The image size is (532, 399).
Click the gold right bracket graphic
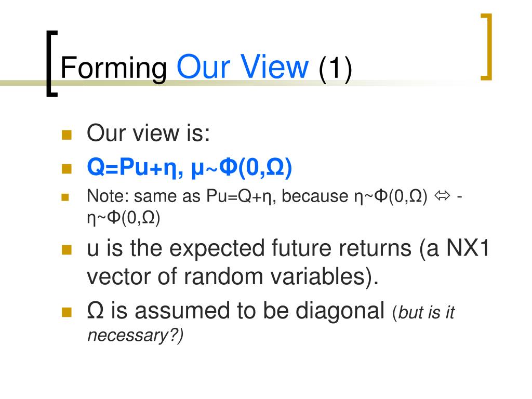(x=486, y=47)
